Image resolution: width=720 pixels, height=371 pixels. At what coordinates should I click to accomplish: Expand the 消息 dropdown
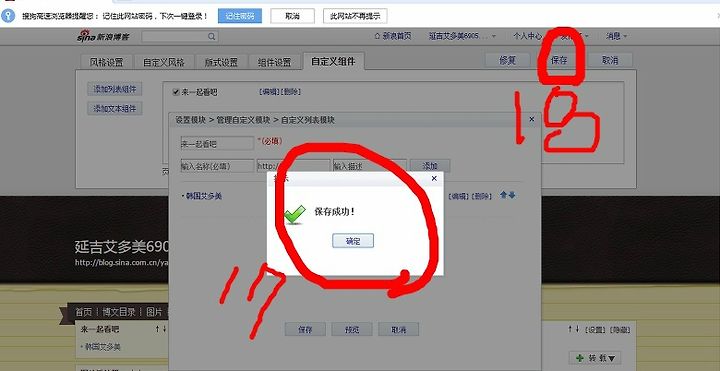616,36
